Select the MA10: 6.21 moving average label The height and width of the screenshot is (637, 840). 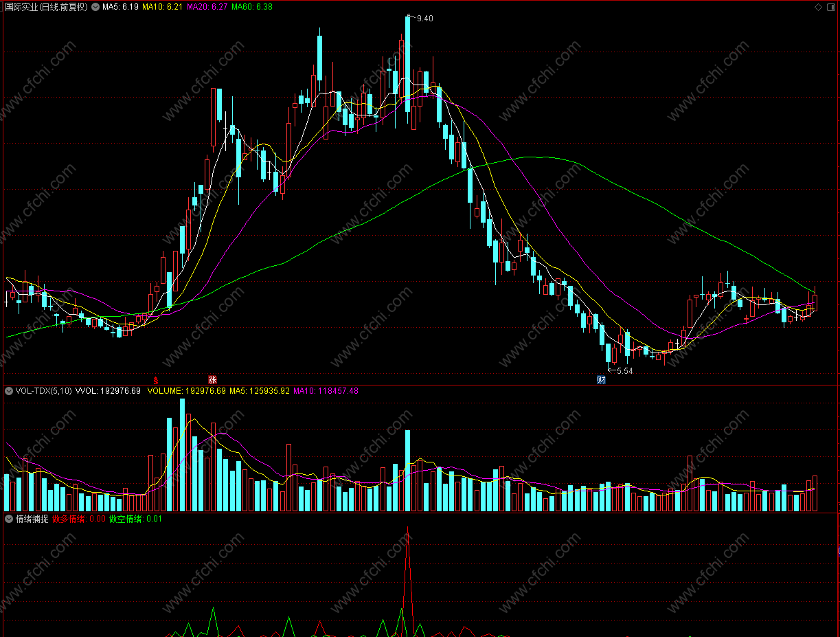click(162, 7)
